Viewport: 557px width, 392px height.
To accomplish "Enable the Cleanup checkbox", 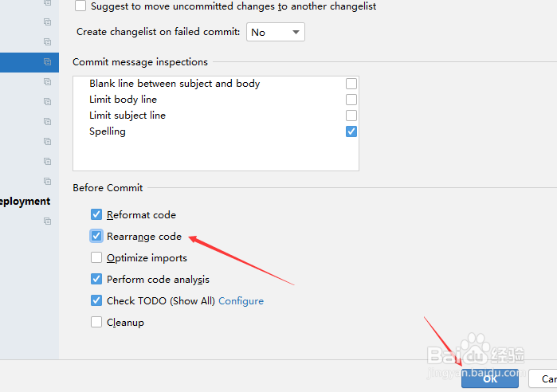I will point(96,322).
